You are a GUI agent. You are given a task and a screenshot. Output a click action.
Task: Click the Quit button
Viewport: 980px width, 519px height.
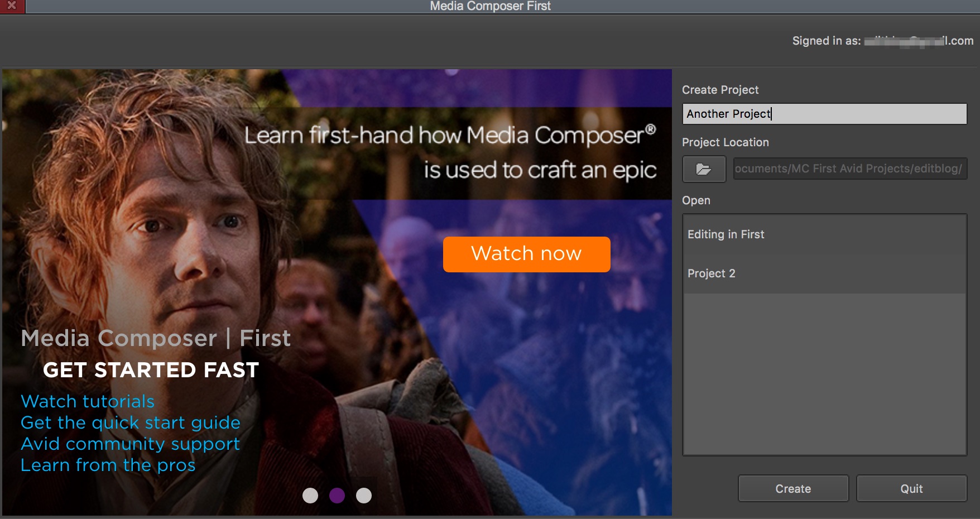(911, 488)
